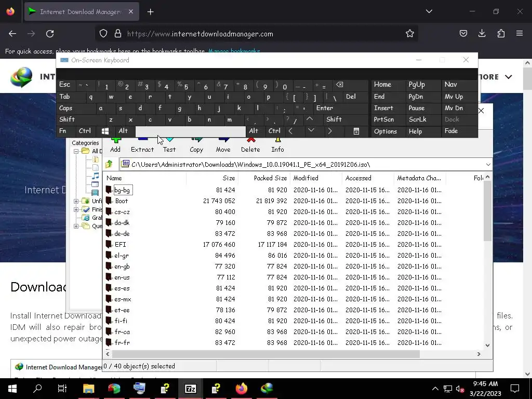This screenshot has height=399, width=532.
Task: Toggle the Fn key on On-Screen Keyboard
Action: click(66, 131)
